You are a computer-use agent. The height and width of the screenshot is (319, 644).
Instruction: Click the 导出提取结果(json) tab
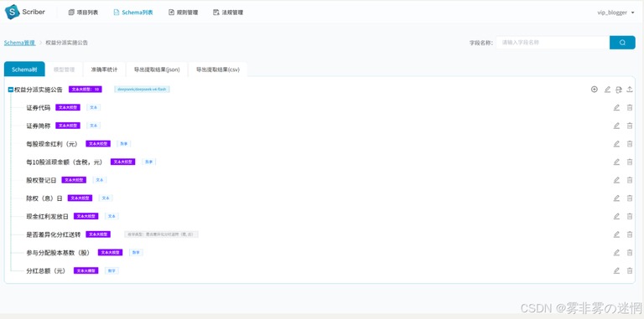(157, 69)
